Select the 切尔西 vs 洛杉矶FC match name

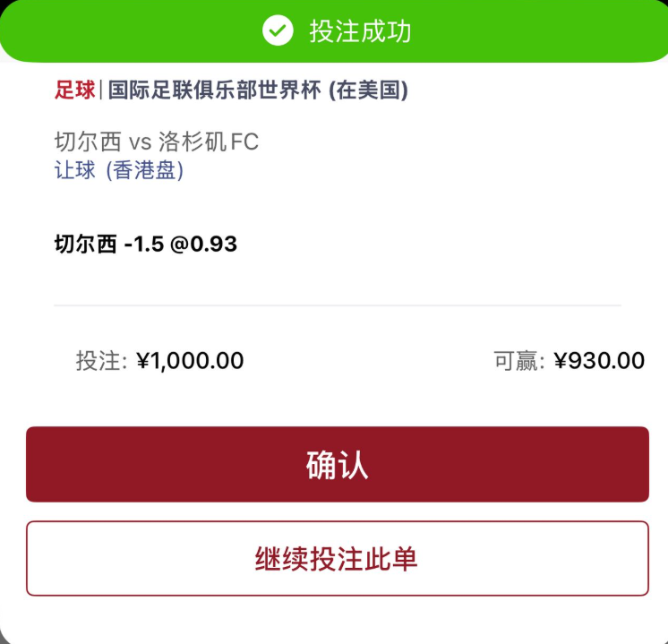pos(157,142)
